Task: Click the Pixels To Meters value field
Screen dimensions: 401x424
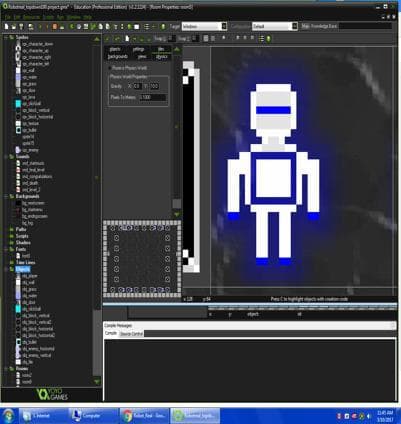Action: [152, 97]
